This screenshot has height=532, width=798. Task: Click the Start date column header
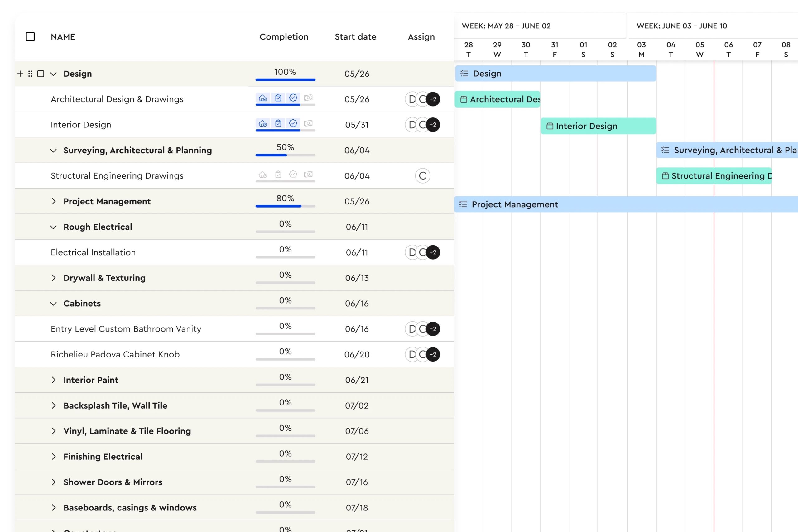click(355, 37)
